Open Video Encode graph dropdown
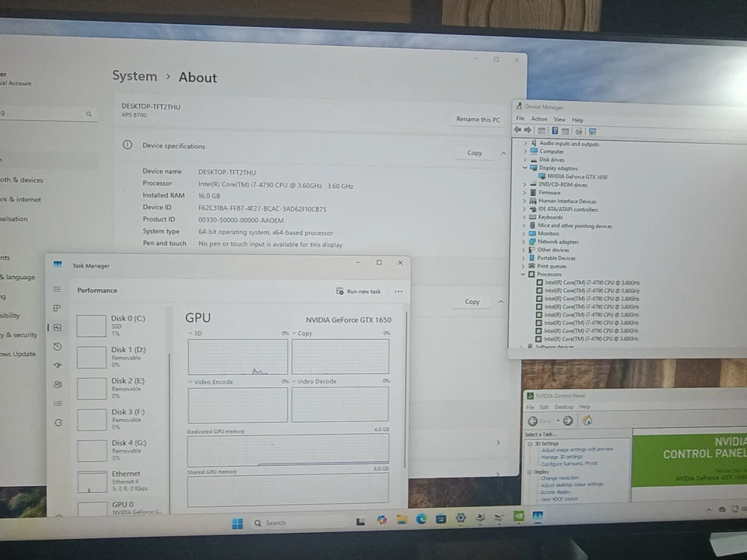Viewport: 747px width, 560px height. [190, 382]
